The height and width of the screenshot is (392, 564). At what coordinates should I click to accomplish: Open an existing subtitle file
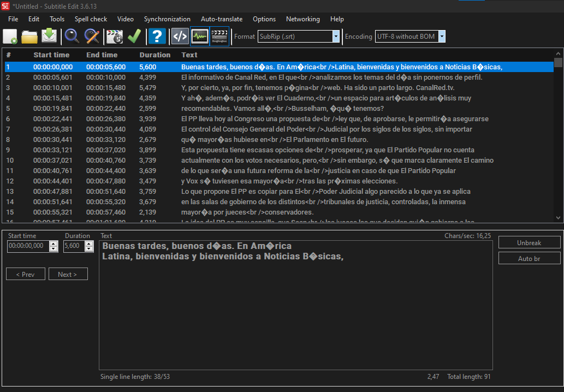(x=29, y=36)
